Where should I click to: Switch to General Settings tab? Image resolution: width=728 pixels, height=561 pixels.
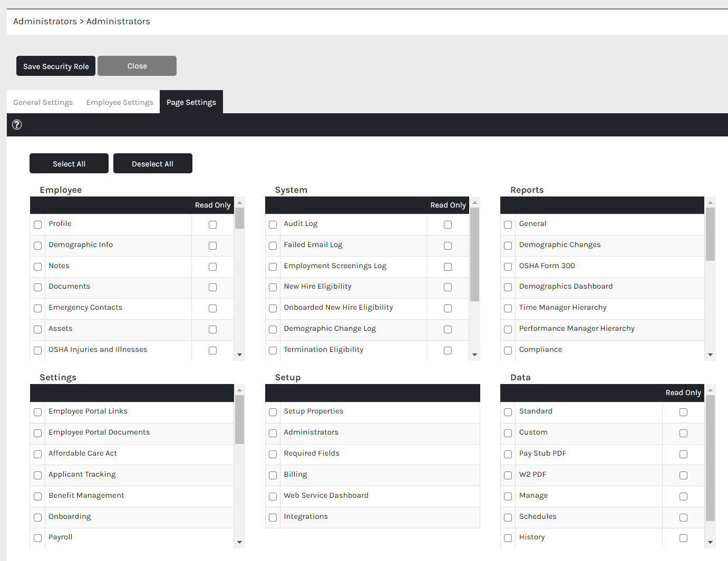click(43, 102)
